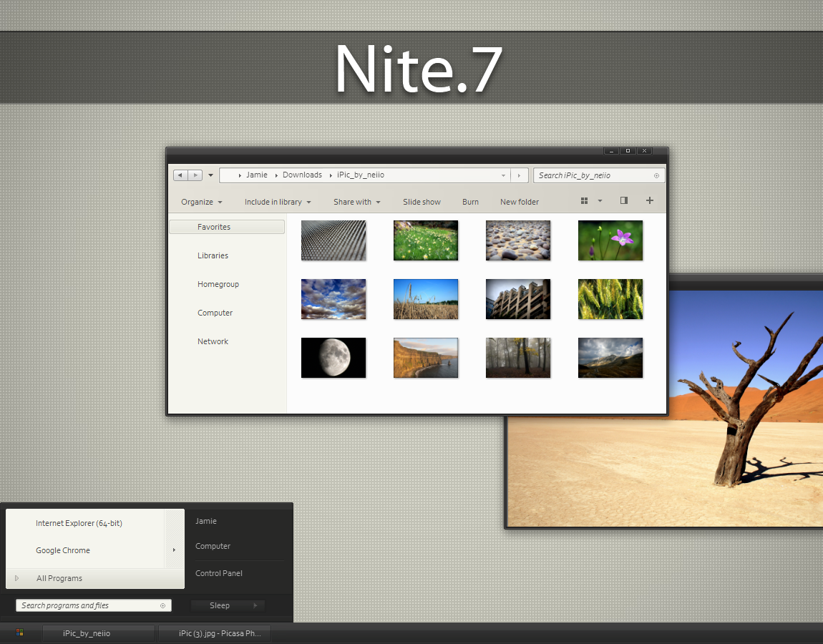Click the plus icon in Explorer toolbar

pyautogui.click(x=649, y=200)
